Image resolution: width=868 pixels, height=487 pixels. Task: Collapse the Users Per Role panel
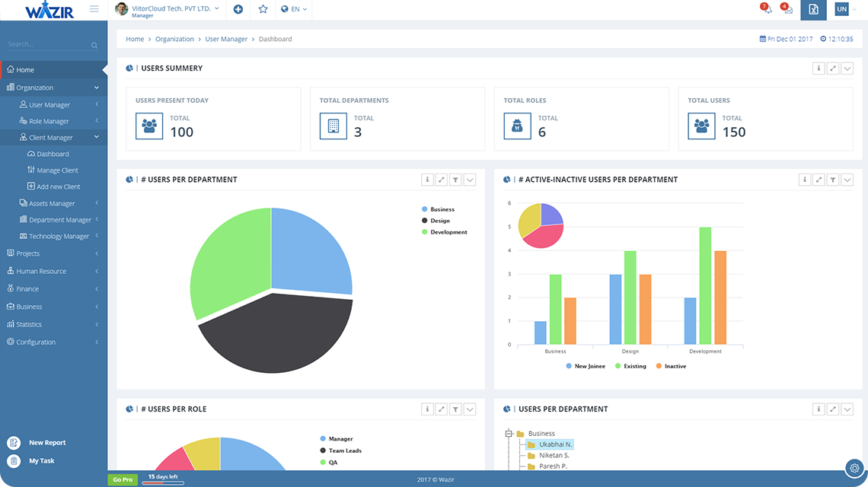pos(470,409)
